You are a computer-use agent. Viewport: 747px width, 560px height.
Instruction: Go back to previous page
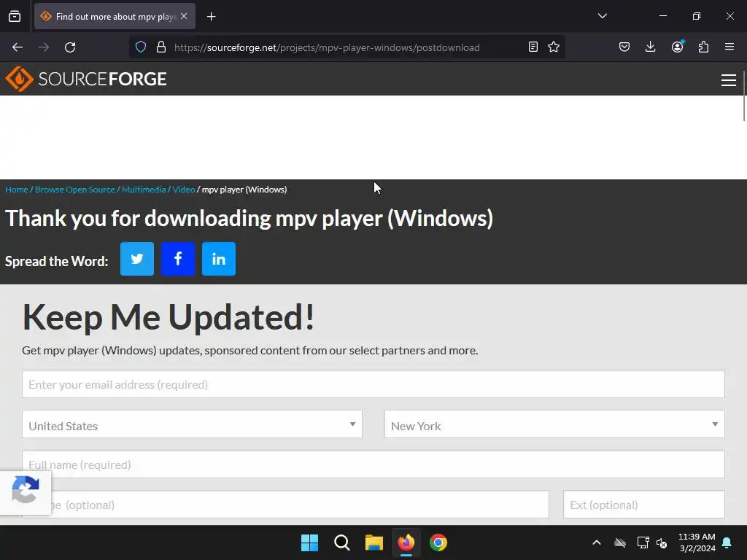tap(18, 47)
